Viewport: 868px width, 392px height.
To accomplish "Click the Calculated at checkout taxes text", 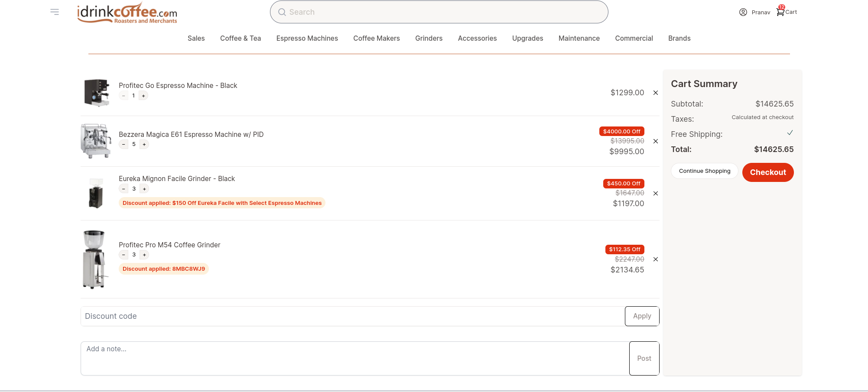I will pos(762,117).
